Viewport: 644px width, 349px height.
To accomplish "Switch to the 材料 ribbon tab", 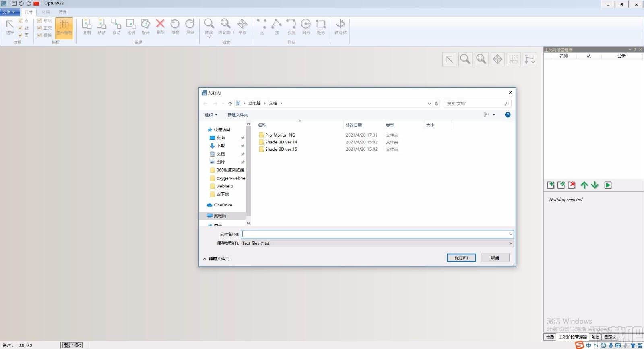I will tap(46, 12).
